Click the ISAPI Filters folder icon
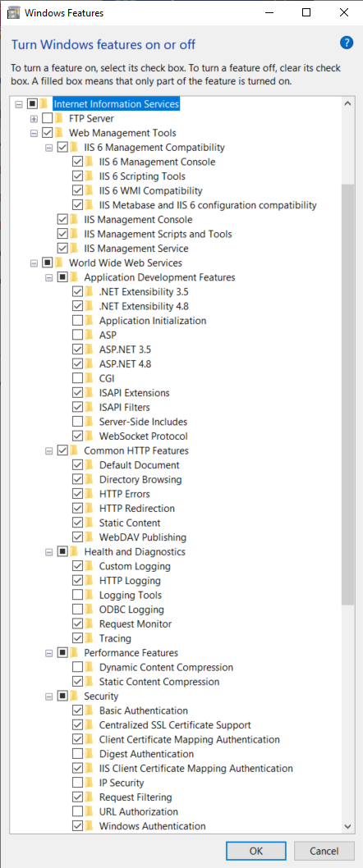This screenshot has width=363, height=868. coord(89,408)
